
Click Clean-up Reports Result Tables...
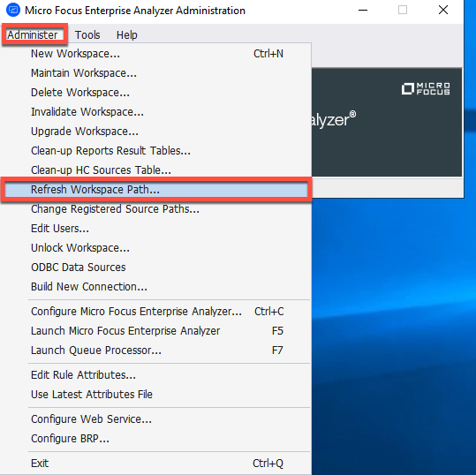tap(155, 151)
